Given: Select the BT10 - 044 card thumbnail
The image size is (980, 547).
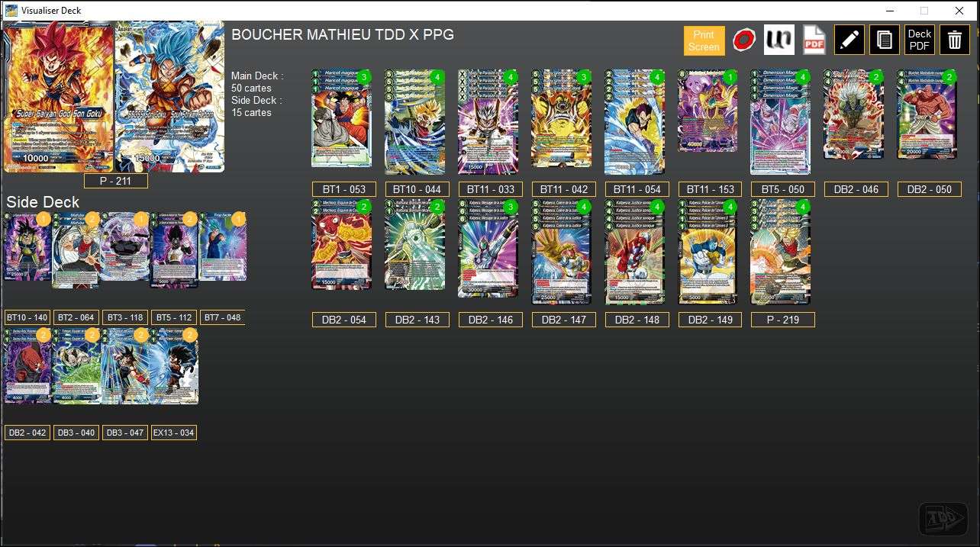Looking at the screenshot, I should (414, 122).
